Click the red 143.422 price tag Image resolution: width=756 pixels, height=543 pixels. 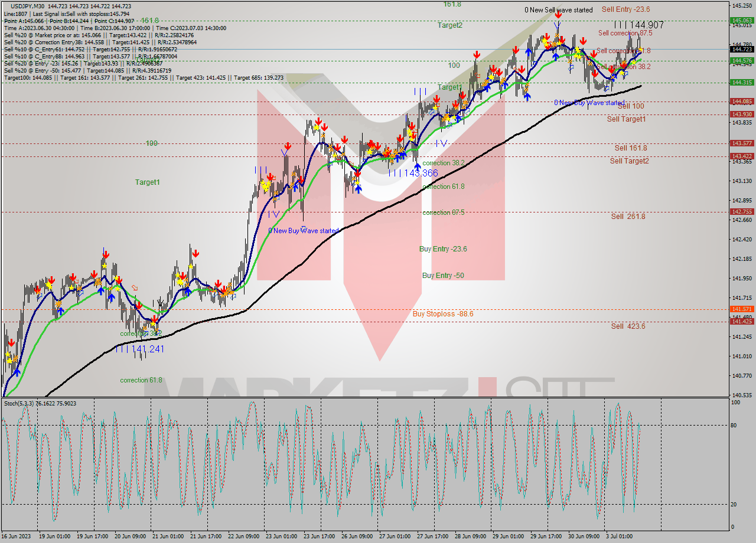pyautogui.click(x=742, y=156)
